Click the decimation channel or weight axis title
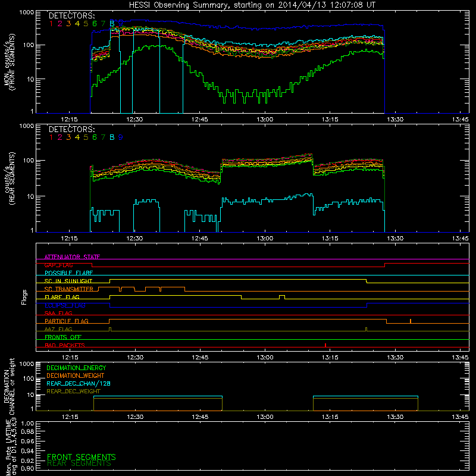Image resolution: width=476 pixels, height=476 pixels. [10, 387]
